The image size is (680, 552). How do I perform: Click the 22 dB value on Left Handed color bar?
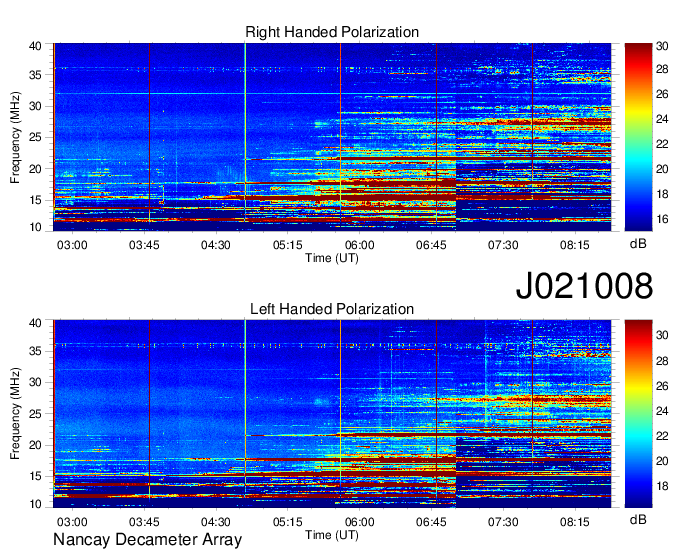pos(662,436)
